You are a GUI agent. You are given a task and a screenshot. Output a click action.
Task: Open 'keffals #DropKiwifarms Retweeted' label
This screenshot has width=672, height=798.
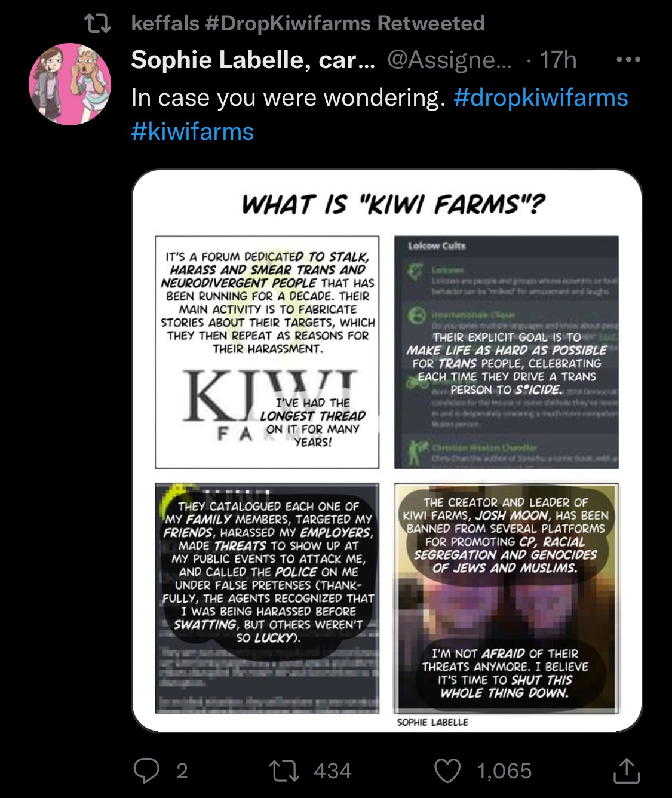tap(308, 23)
